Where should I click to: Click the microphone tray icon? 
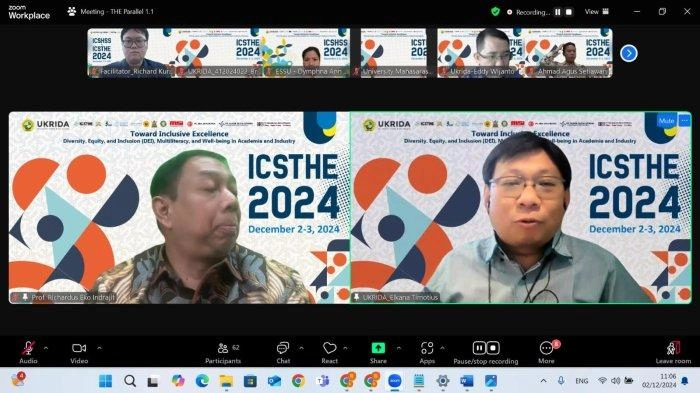pos(561,381)
